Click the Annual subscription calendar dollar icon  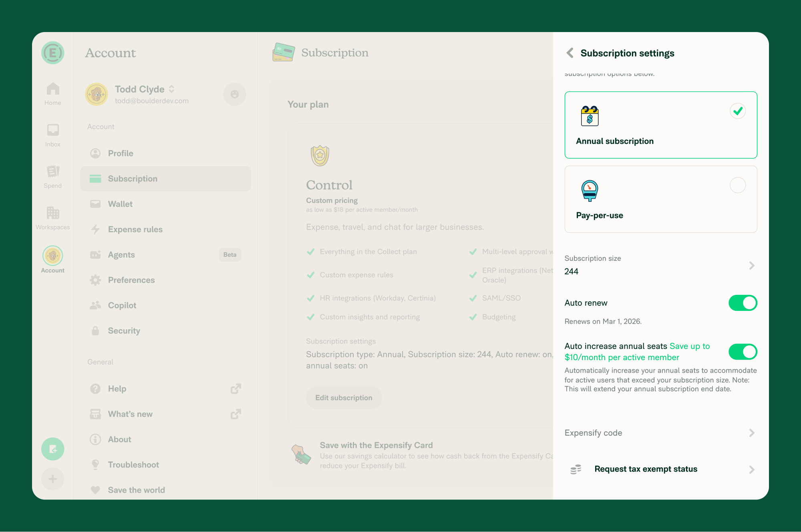point(590,116)
